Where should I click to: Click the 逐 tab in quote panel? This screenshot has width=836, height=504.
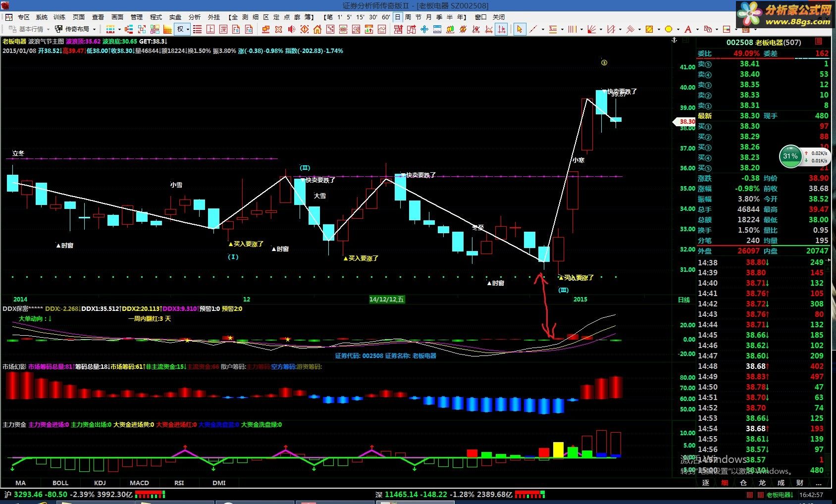coord(706,483)
